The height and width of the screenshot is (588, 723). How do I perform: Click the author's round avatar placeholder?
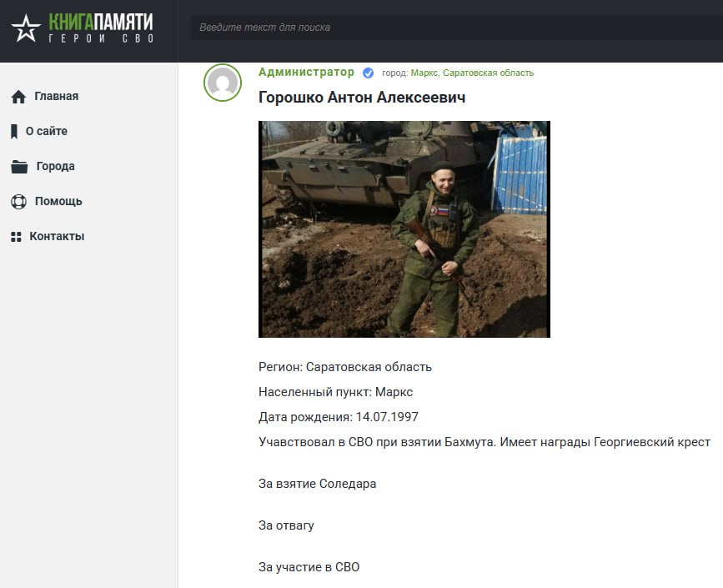(x=223, y=83)
